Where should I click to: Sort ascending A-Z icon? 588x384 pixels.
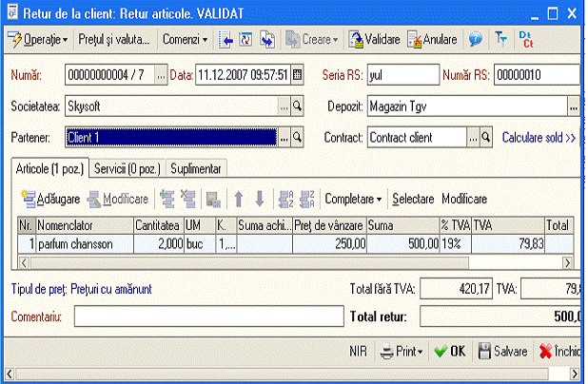[x=286, y=199]
